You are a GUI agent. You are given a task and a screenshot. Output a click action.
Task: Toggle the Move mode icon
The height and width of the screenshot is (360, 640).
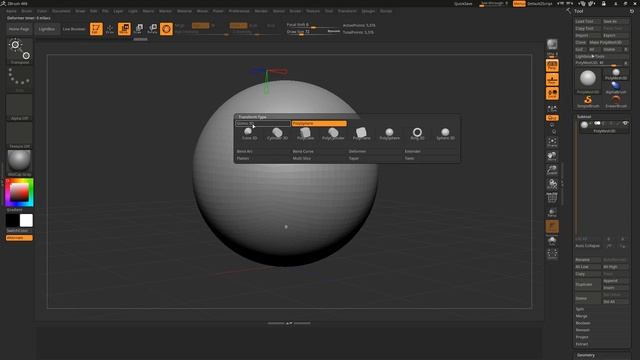tap(124, 29)
